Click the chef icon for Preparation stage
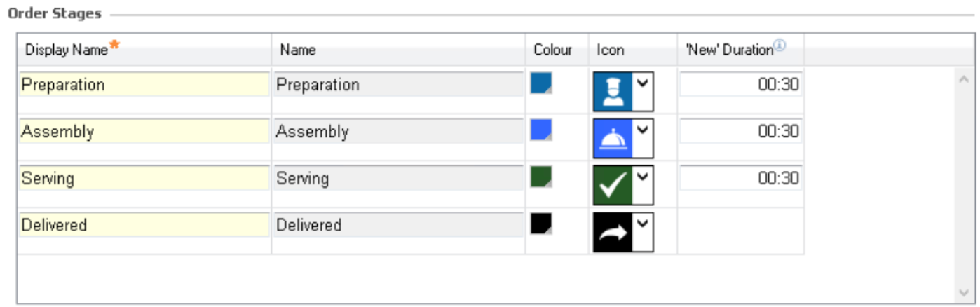 [613, 92]
